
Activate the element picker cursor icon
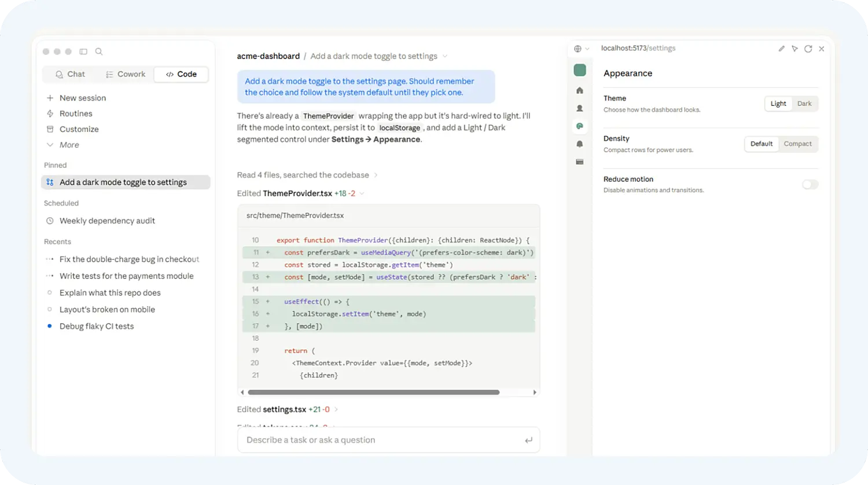[x=795, y=49]
